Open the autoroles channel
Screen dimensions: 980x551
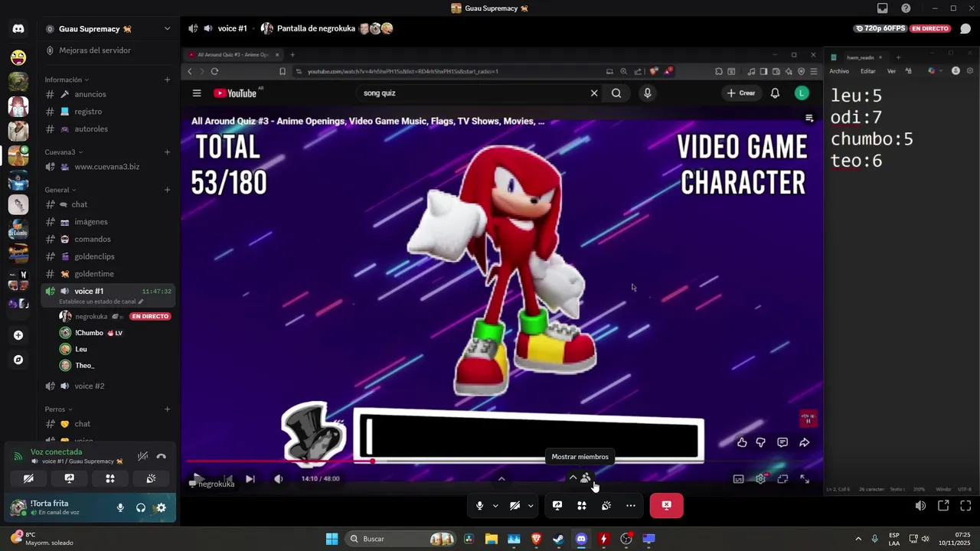(107, 129)
